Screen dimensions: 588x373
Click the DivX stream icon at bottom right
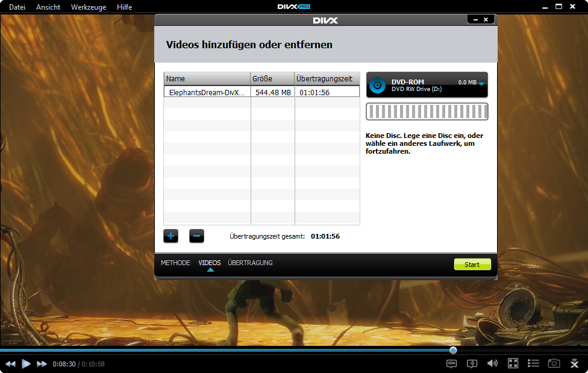(x=574, y=363)
